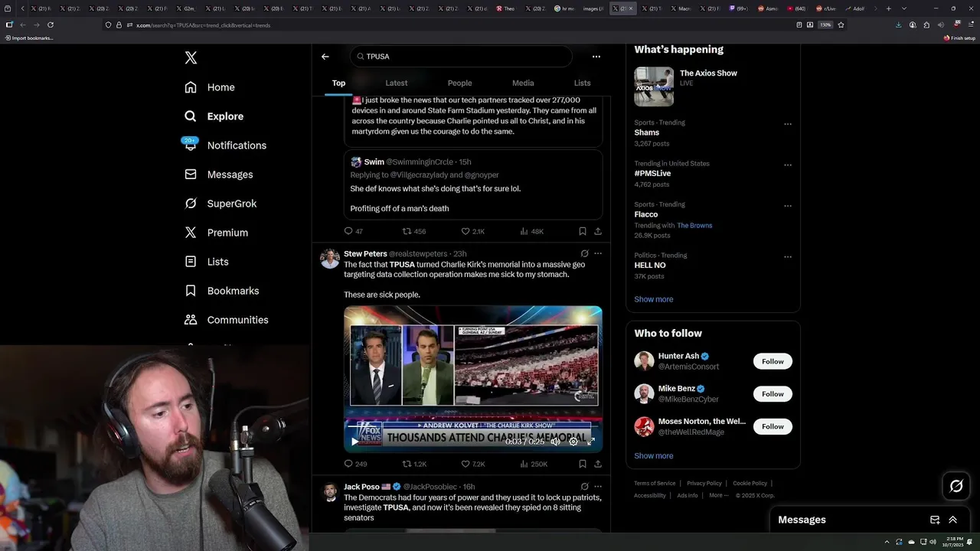Open a new browser tab
Viewport: 980px width, 551px height.
tap(888, 8)
